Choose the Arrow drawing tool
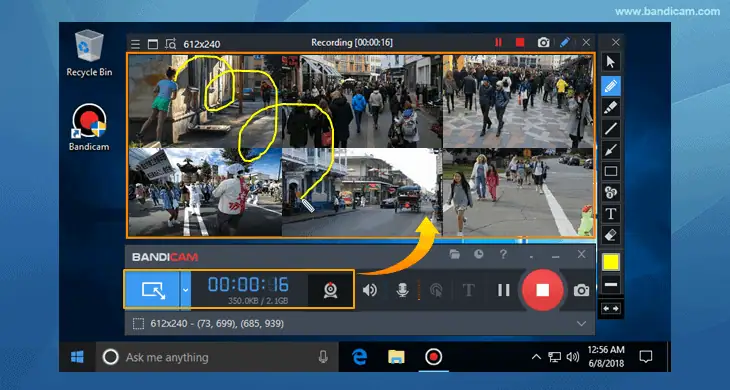Image resolution: width=730 pixels, height=390 pixels. coord(610,150)
